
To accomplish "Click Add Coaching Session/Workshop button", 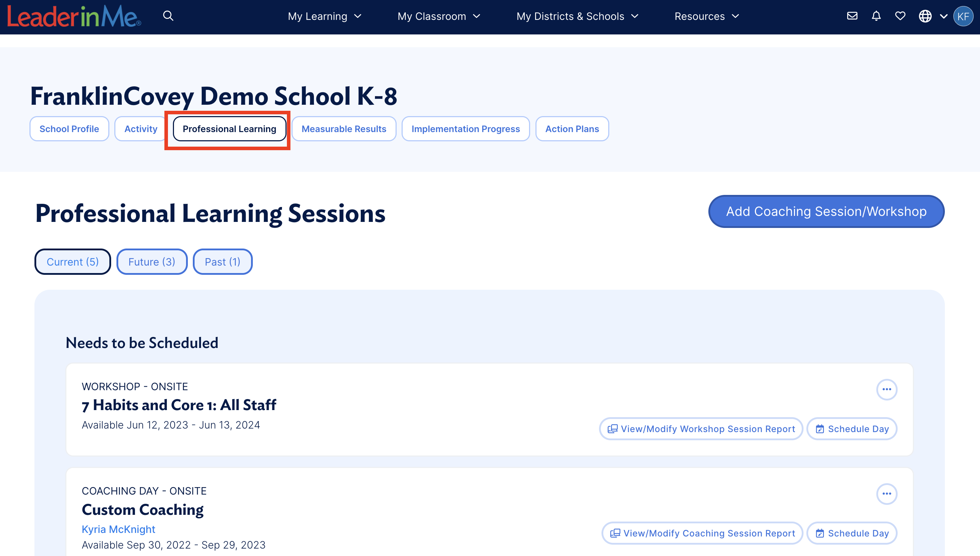I will click(x=826, y=211).
